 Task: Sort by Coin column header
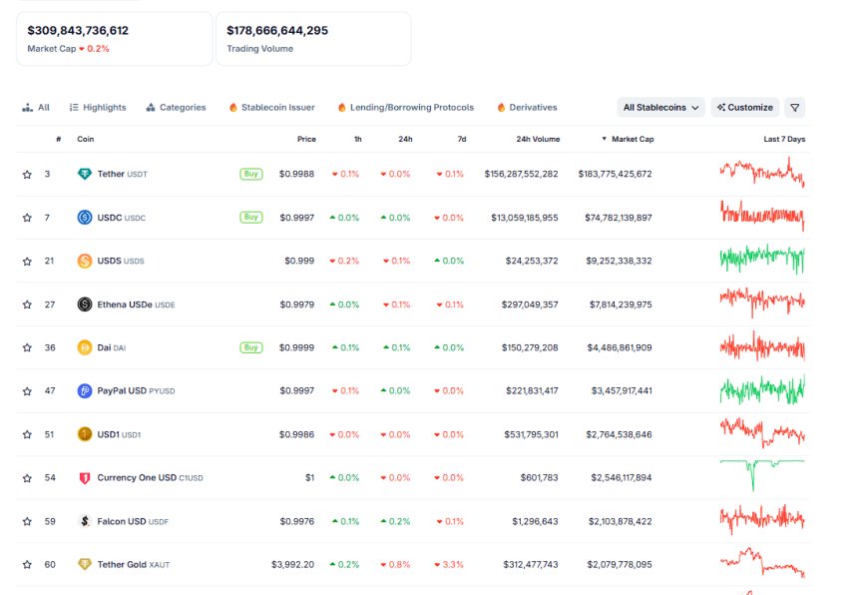tap(85, 139)
